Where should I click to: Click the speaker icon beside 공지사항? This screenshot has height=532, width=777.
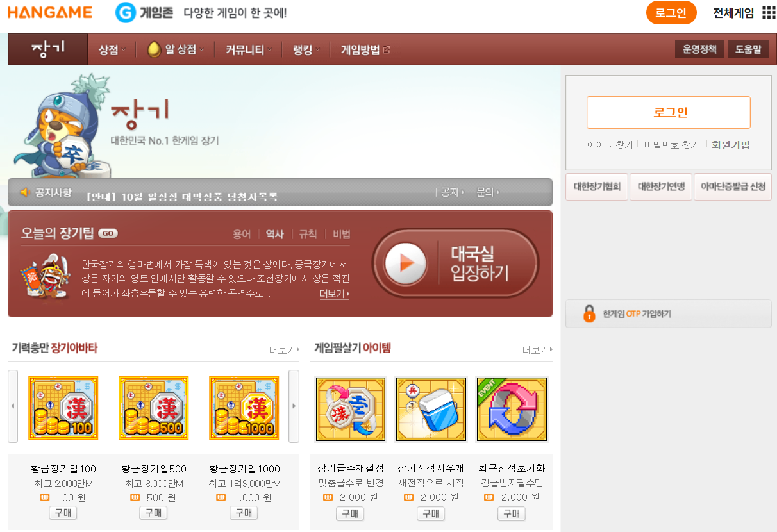pyautogui.click(x=26, y=192)
